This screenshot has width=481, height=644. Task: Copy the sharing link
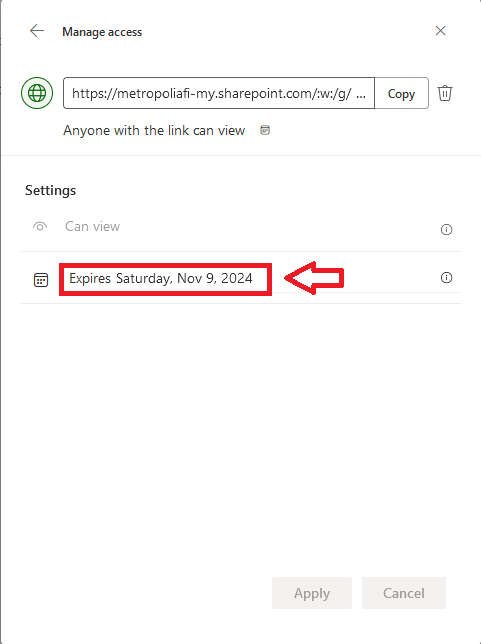click(x=401, y=94)
